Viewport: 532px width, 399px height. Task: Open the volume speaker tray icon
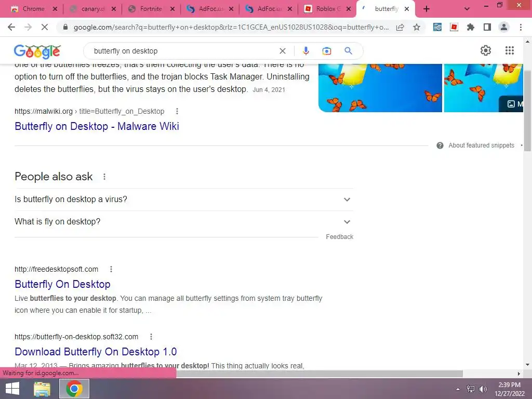pos(483,389)
